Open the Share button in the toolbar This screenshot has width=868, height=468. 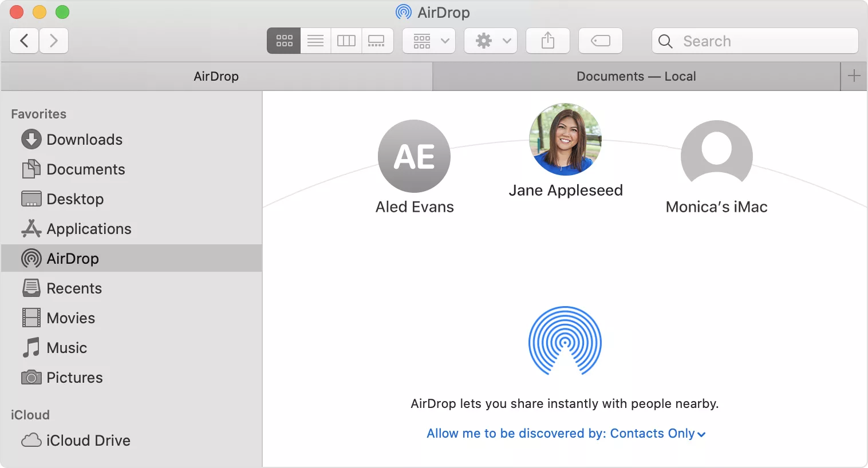(547, 41)
